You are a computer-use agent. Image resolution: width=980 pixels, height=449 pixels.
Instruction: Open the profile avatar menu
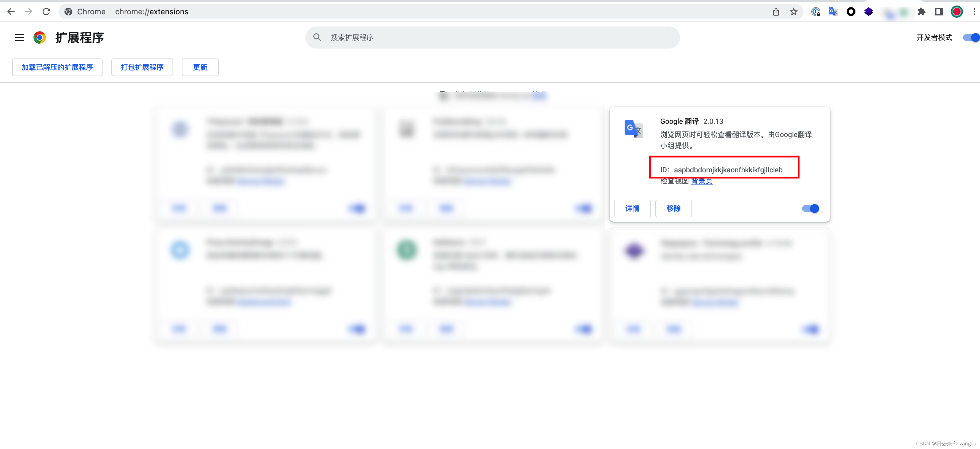(x=957, y=12)
